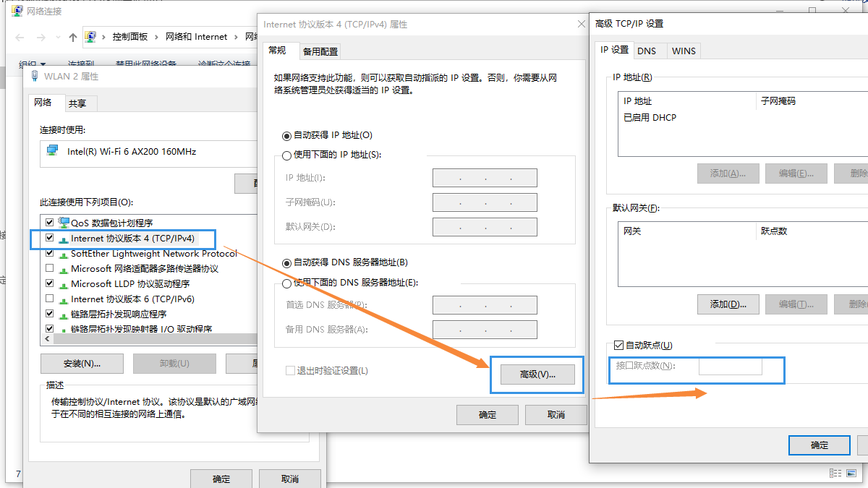Click the Intel(R) Wi-Fi 6 AX200 160MHz text
Screen dimensions: 868x488
132,152
